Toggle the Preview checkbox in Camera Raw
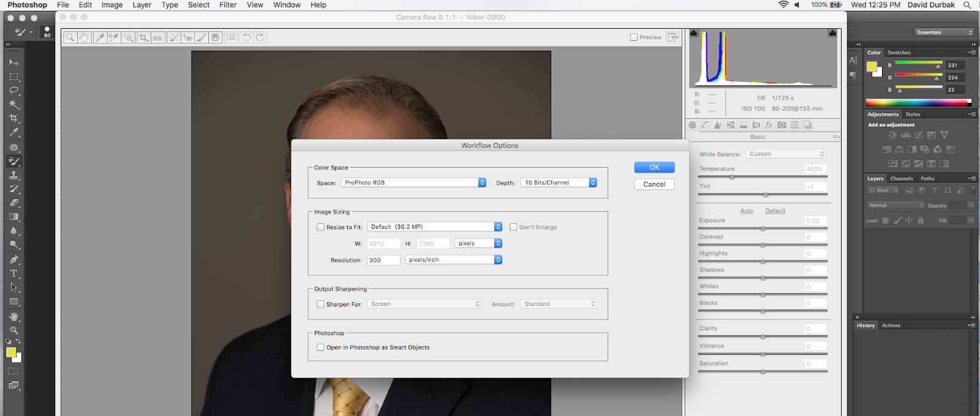Viewport: 980px width, 416px height. [634, 37]
